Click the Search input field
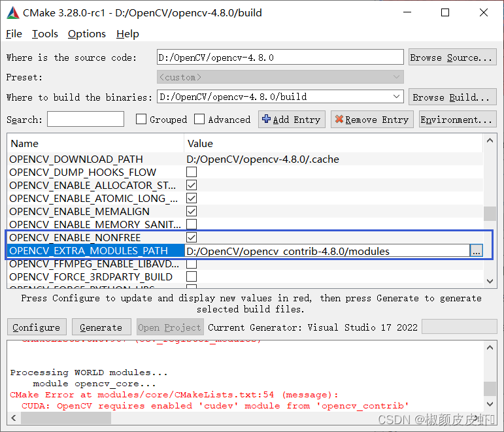Image resolution: width=504 pixels, height=432 pixels. (x=86, y=119)
